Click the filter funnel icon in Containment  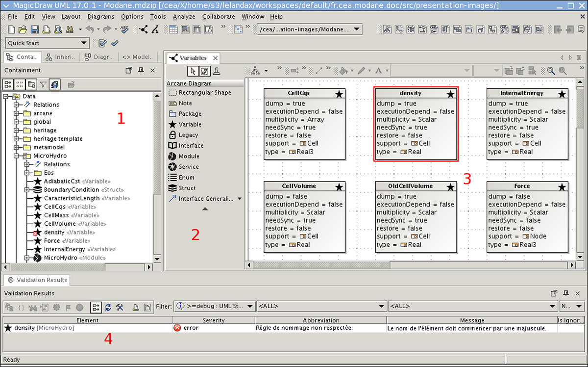point(43,84)
